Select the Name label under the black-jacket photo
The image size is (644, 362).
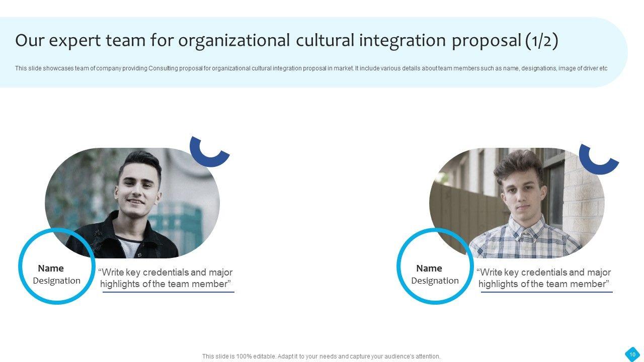point(51,268)
